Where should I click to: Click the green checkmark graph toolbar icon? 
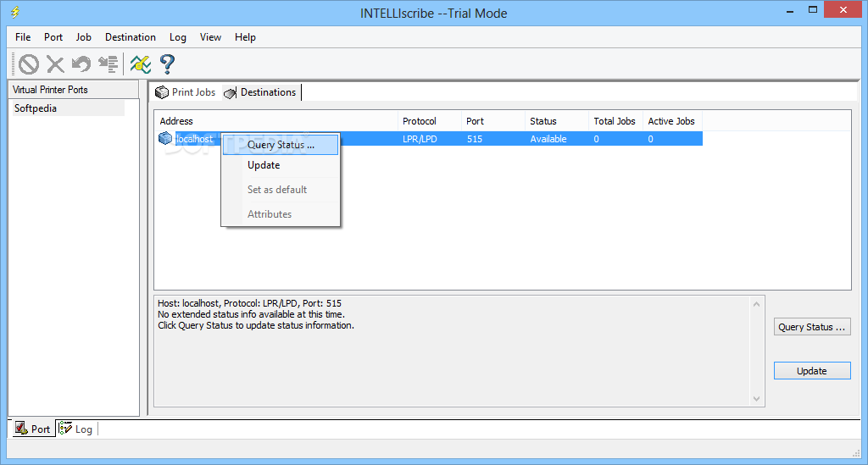(141, 64)
